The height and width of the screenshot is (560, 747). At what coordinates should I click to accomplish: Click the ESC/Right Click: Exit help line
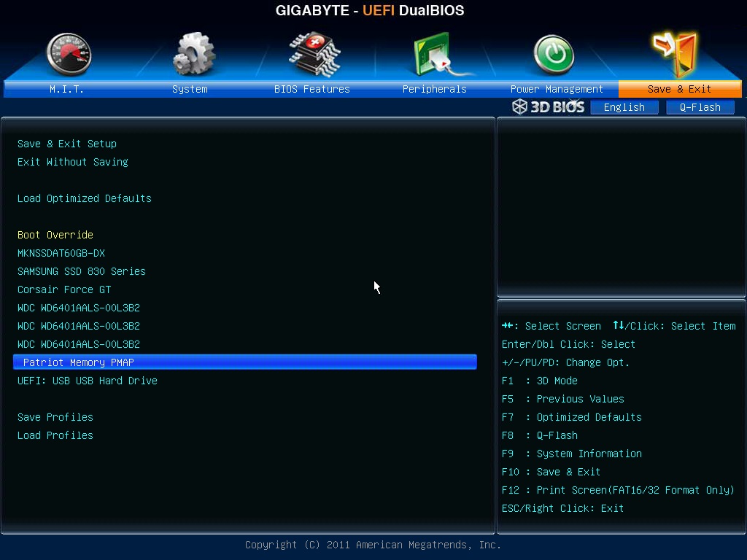point(562,508)
